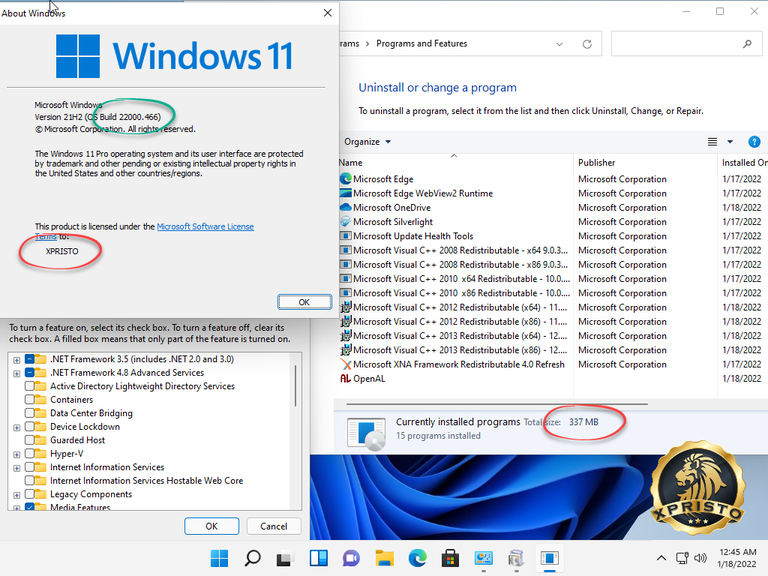Launch Teams Chat from the taskbar
768x576 pixels.
click(351, 558)
